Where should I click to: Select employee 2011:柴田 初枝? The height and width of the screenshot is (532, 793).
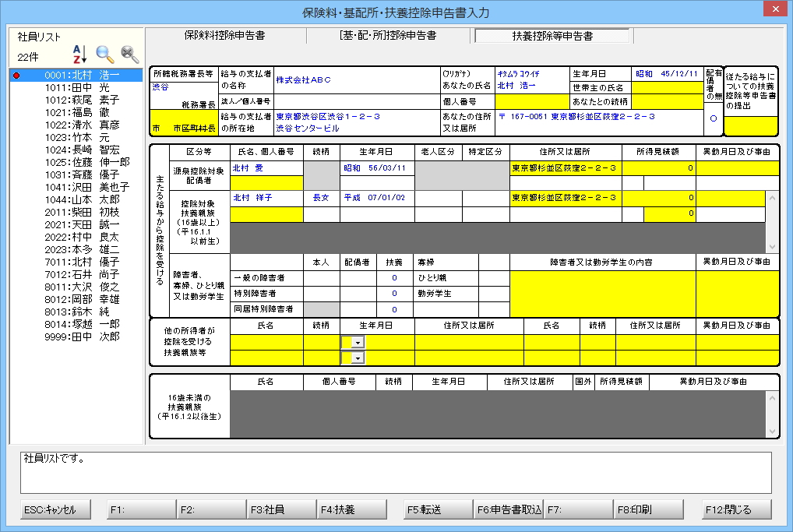(76, 213)
